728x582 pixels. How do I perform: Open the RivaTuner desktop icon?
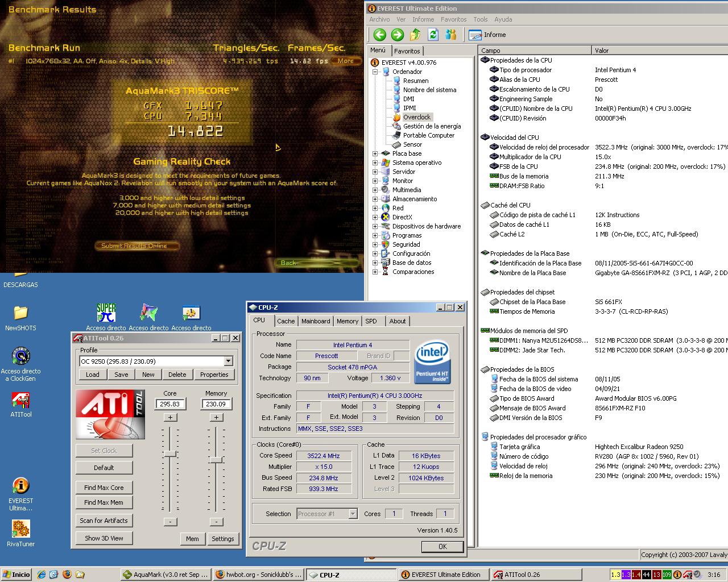coord(20,534)
